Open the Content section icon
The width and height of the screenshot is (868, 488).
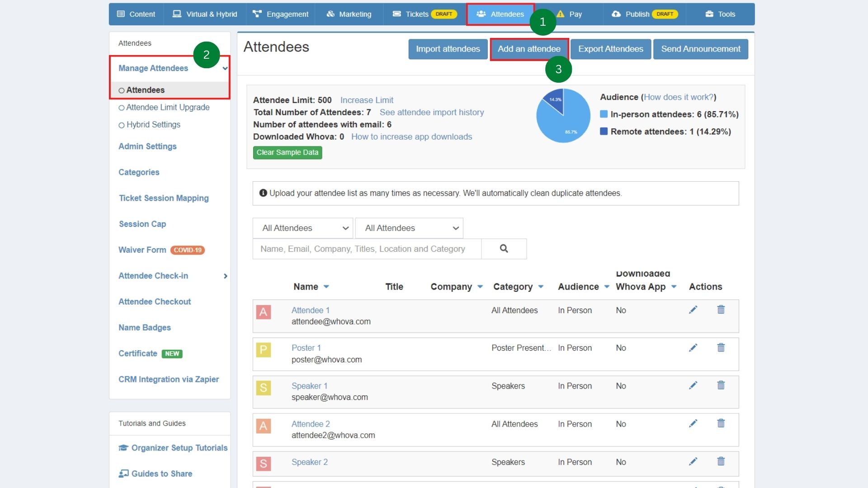[x=121, y=14]
